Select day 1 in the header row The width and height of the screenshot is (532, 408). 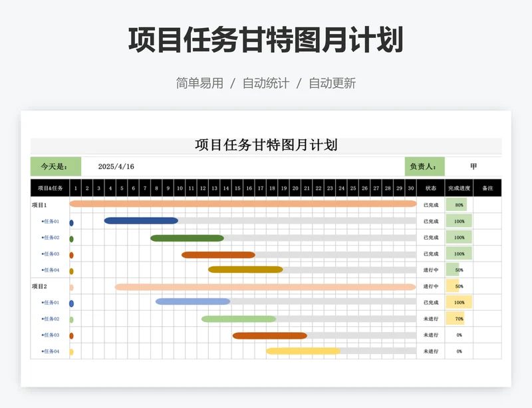(x=76, y=188)
